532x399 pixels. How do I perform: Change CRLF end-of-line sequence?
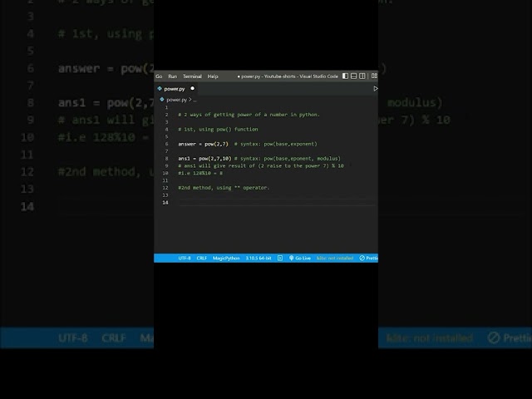click(x=201, y=259)
